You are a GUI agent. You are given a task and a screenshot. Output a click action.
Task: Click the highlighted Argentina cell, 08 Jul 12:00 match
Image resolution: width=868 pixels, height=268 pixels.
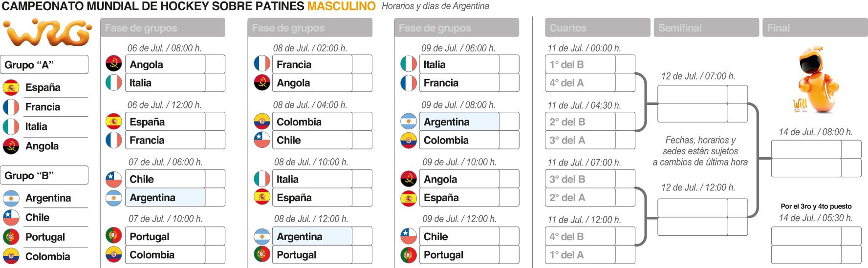312,236
